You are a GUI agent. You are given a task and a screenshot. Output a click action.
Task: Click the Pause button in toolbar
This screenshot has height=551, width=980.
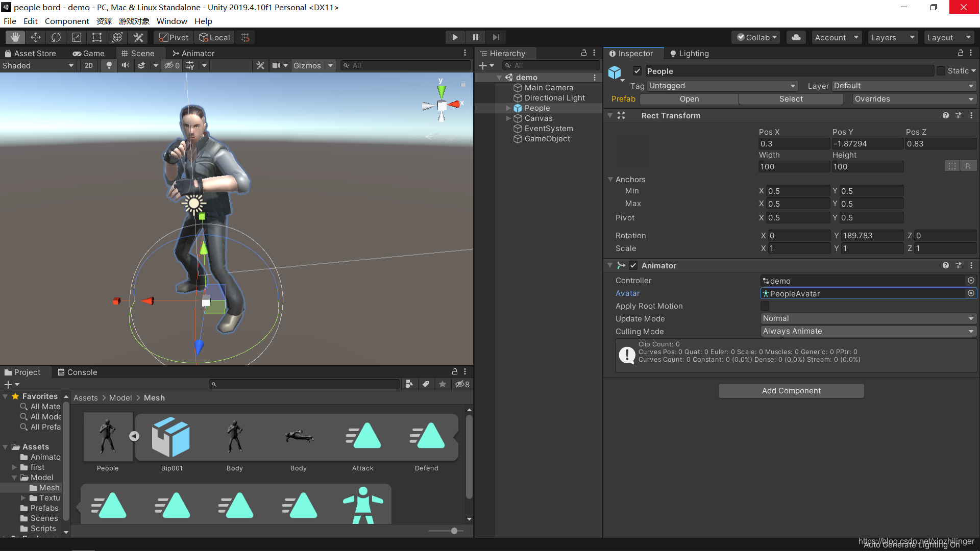point(476,37)
